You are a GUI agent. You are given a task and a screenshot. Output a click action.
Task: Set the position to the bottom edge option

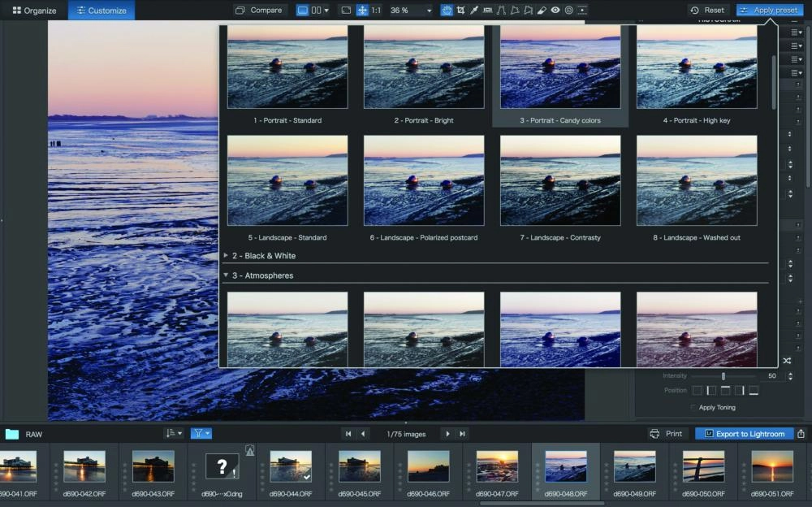[x=754, y=391]
